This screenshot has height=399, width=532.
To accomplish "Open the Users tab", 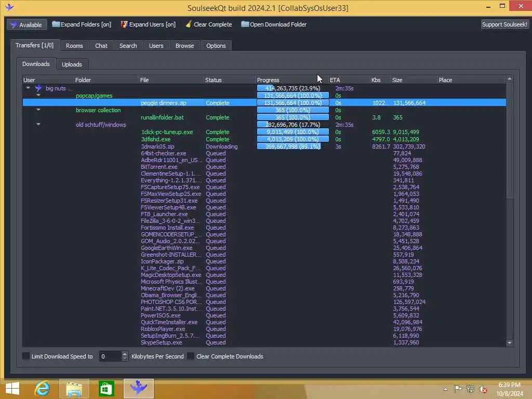I will [156, 46].
